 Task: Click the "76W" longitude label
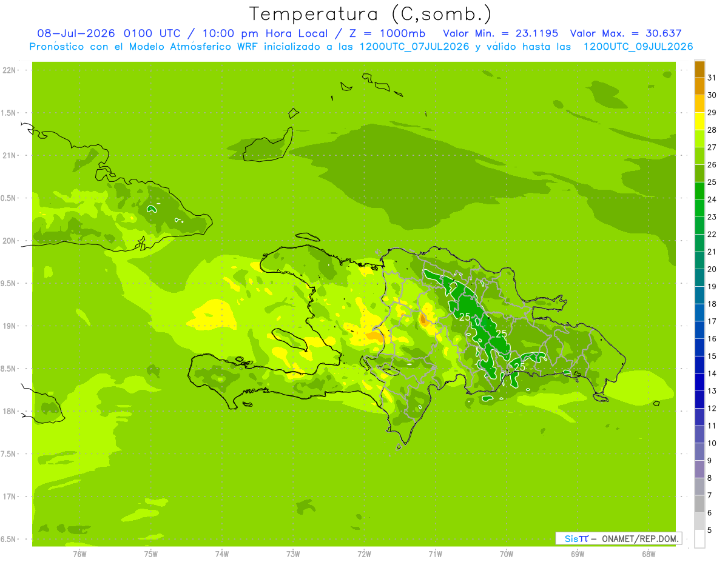click(x=79, y=554)
